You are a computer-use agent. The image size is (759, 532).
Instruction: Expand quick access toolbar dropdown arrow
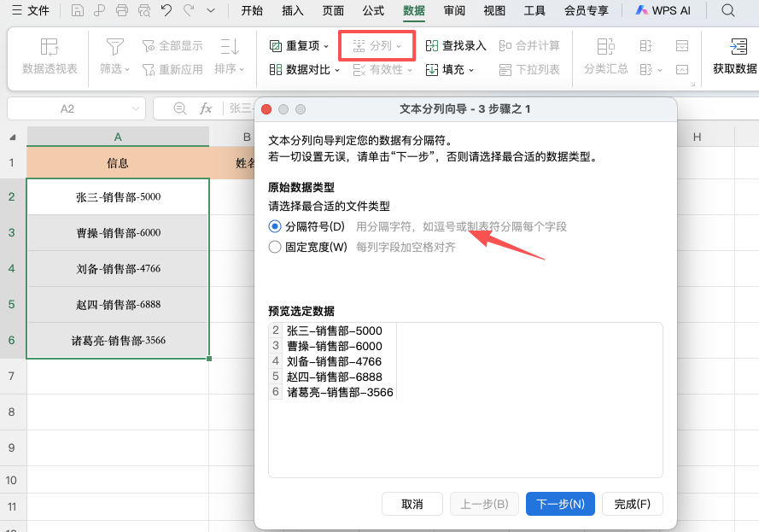pyautogui.click(x=211, y=10)
